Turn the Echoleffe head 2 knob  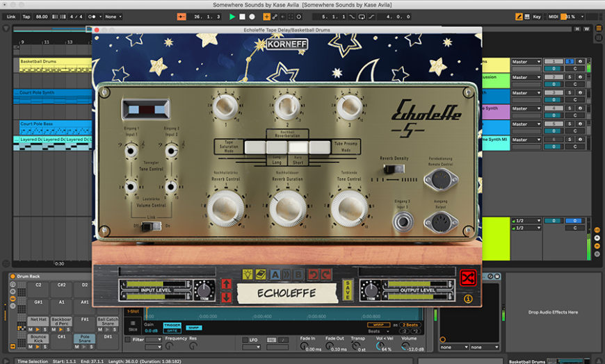point(287,107)
